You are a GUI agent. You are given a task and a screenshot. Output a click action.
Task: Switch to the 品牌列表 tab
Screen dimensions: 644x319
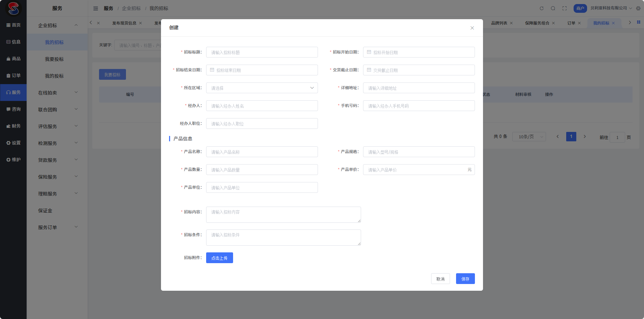[x=499, y=23]
